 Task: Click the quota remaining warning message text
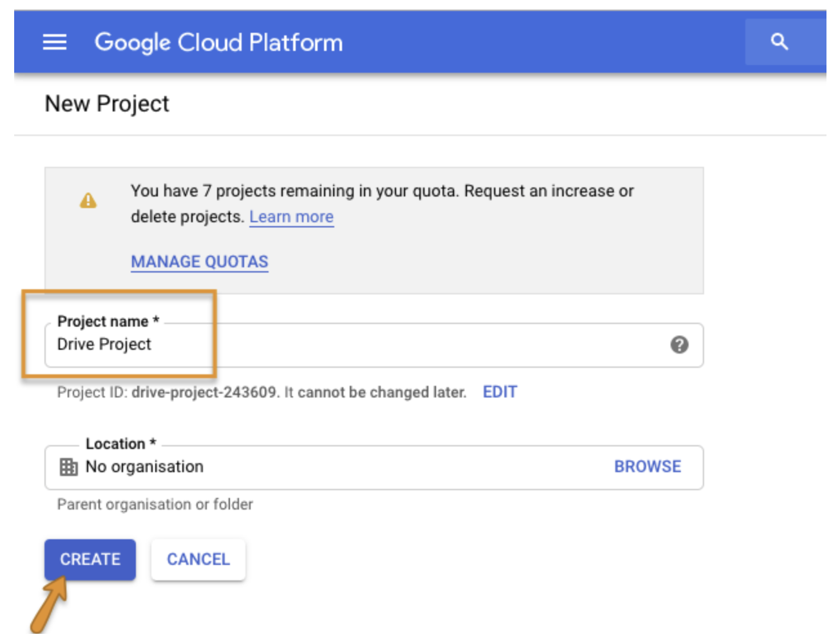pyautogui.click(x=382, y=191)
